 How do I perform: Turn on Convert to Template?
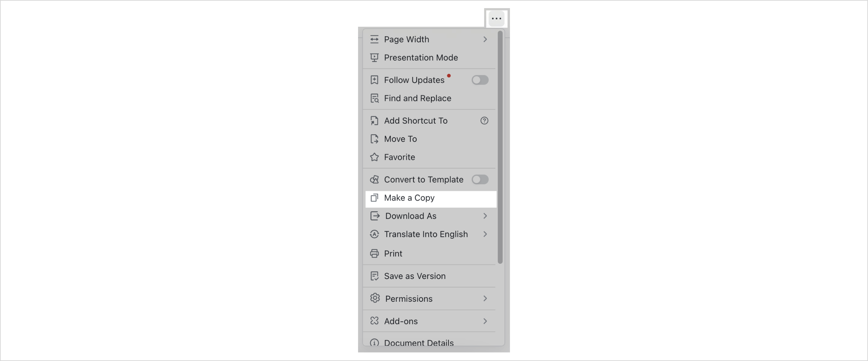pyautogui.click(x=480, y=179)
